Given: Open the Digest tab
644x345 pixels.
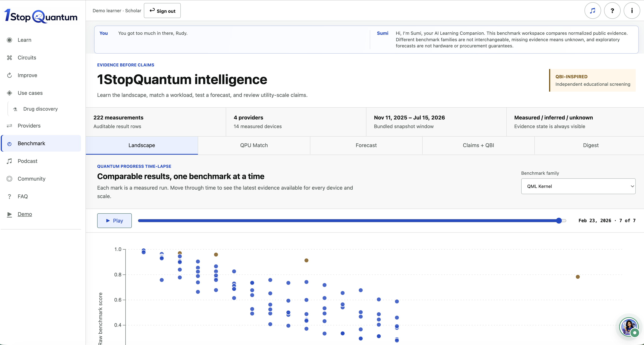Looking at the screenshot, I should (x=591, y=145).
